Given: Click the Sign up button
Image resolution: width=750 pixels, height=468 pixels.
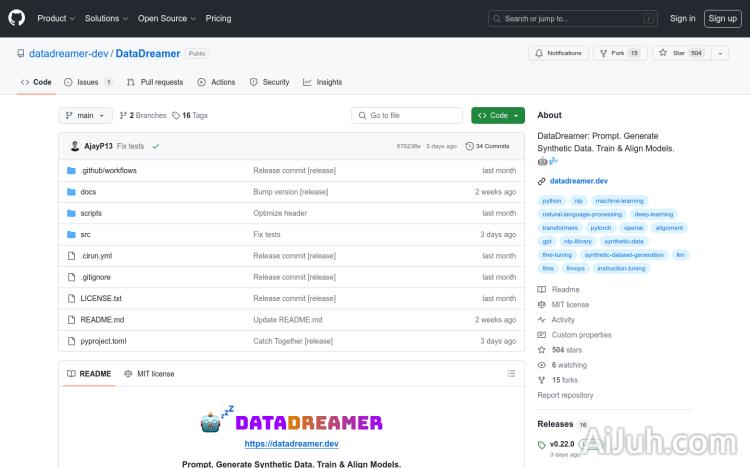Looking at the screenshot, I should click(x=722, y=19).
